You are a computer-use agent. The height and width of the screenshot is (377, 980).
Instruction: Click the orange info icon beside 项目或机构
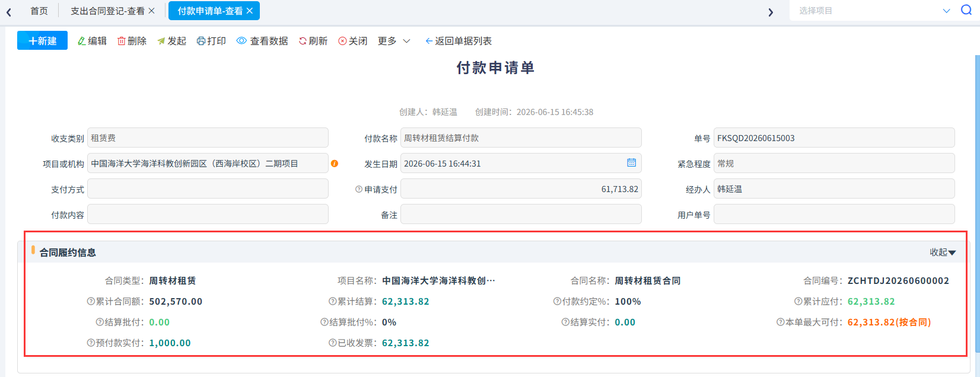pos(335,163)
